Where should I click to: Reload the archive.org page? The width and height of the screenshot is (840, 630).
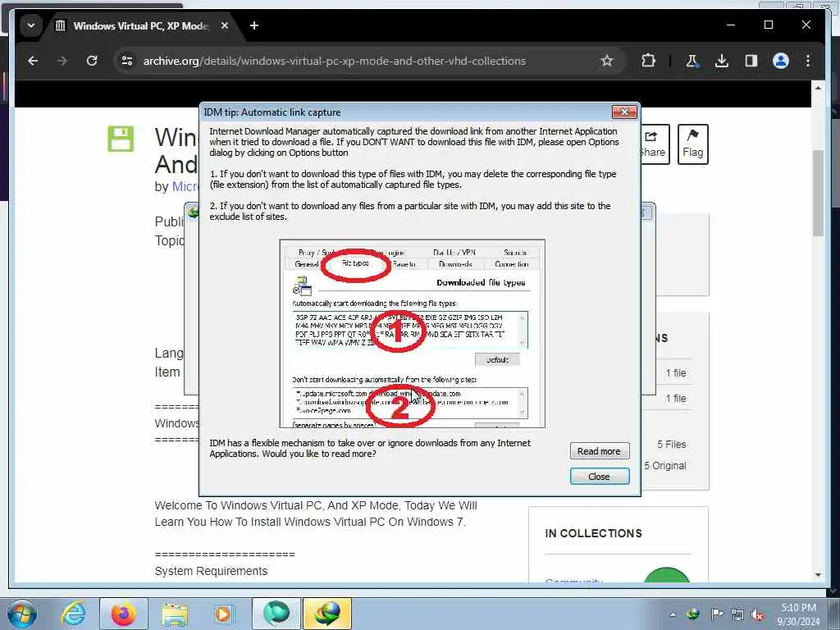(x=92, y=61)
